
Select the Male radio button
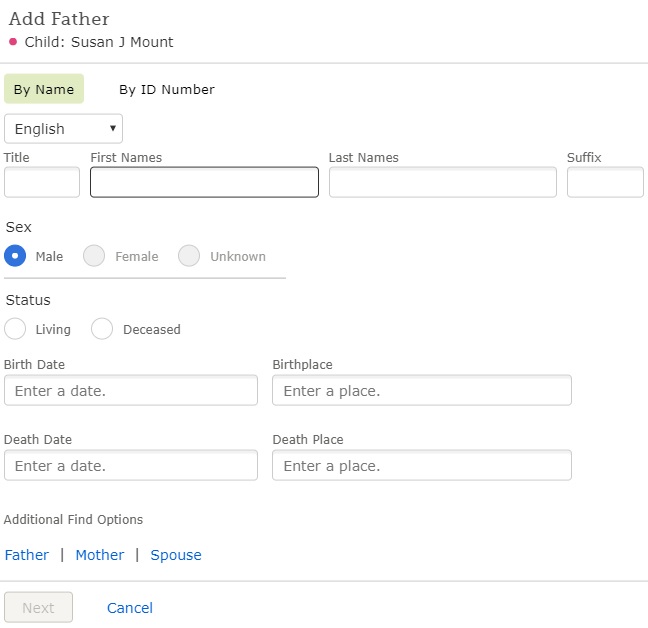15,256
